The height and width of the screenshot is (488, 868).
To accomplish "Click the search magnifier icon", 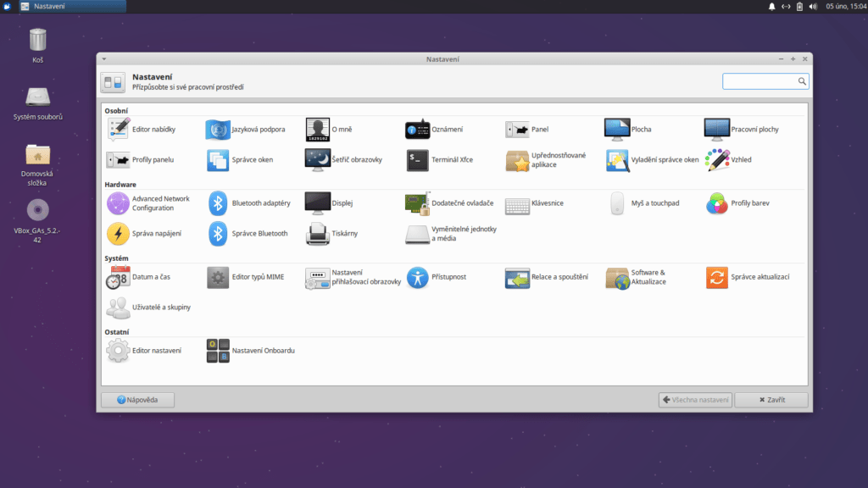I will point(802,81).
